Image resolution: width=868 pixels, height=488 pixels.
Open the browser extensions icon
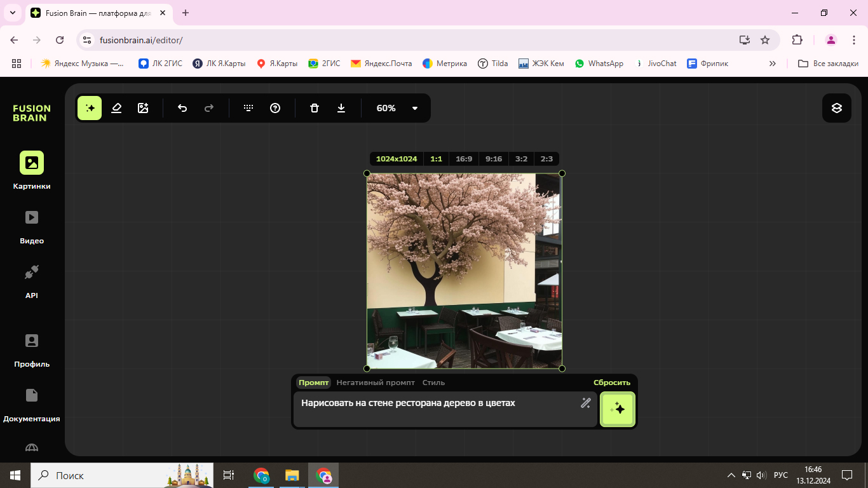[x=797, y=40]
